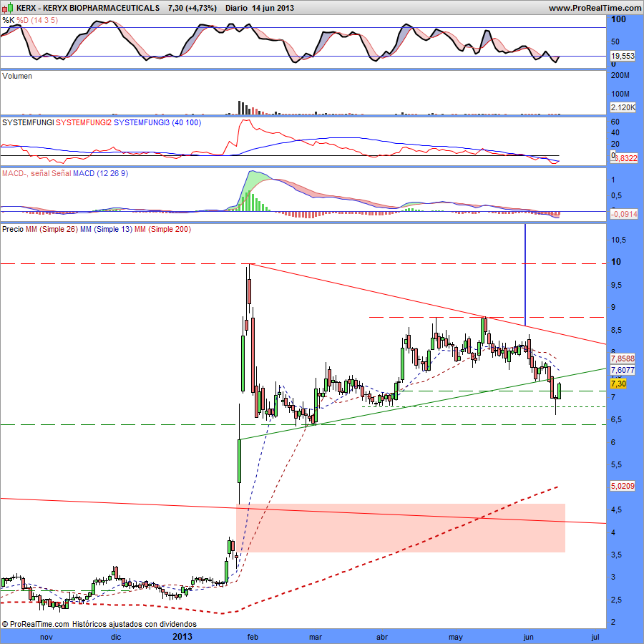Click the 7,6077 moving average tag

pyautogui.click(x=623, y=370)
